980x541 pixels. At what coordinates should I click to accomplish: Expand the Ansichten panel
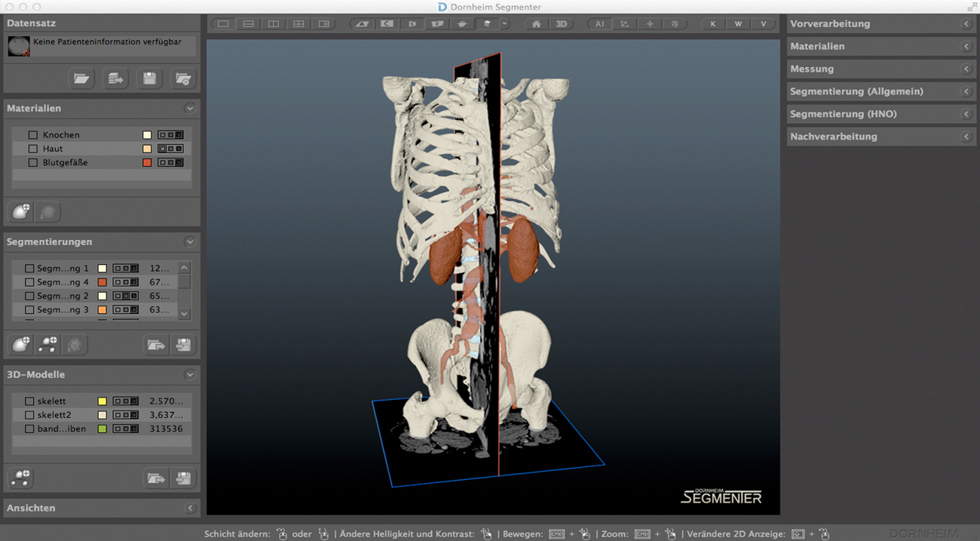pyautogui.click(x=189, y=509)
